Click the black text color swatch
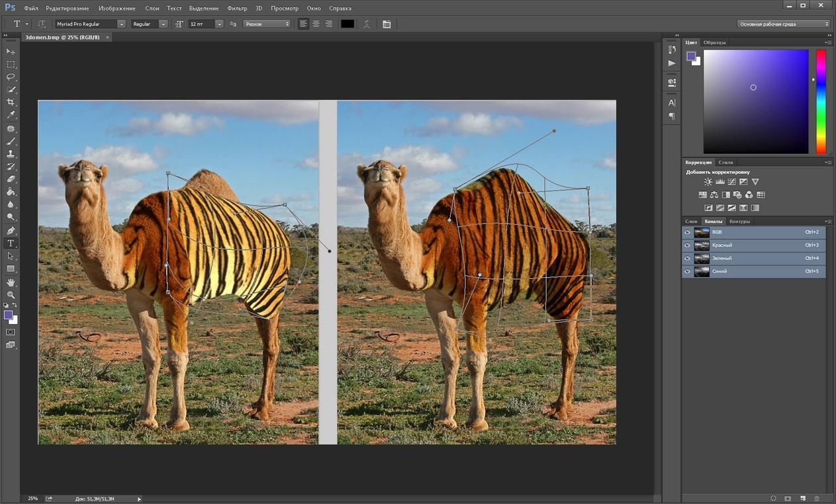Image resolution: width=836 pixels, height=504 pixels. click(348, 24)
